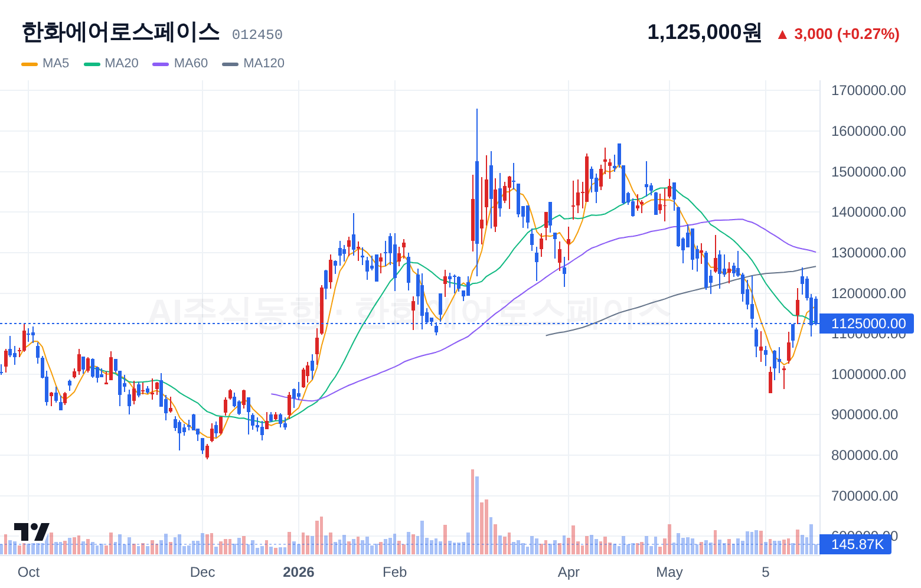The width and height of the screenshot is (921, 588).
Task: Click the MA120 gray legend swatch
Action: tap(230, 64)
